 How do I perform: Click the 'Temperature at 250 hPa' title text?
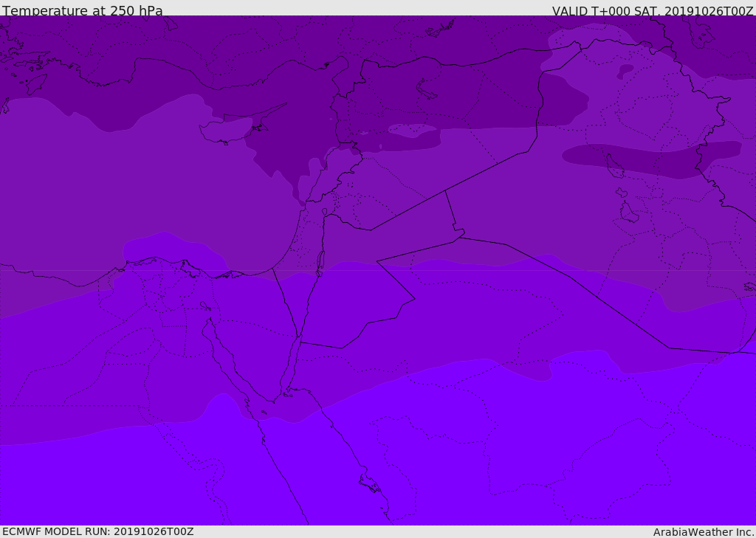(83, 10)
